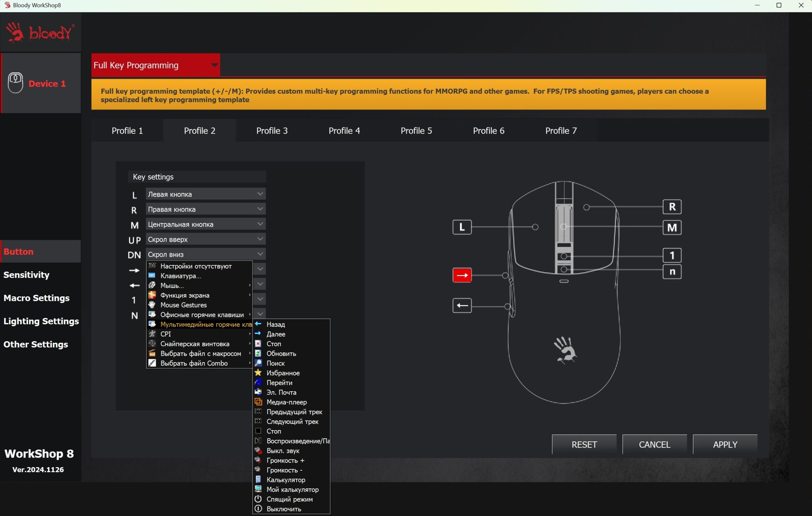Click the APPLY button
This screenshot has width=812, height=516.
(725, 445)
